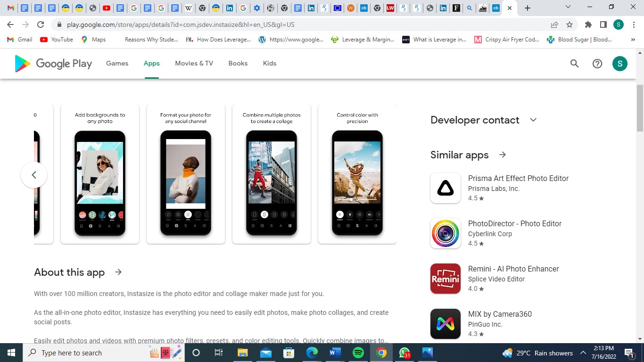Open Google Play search
Viewport: 644px width, 362px height.
(574, 64)
